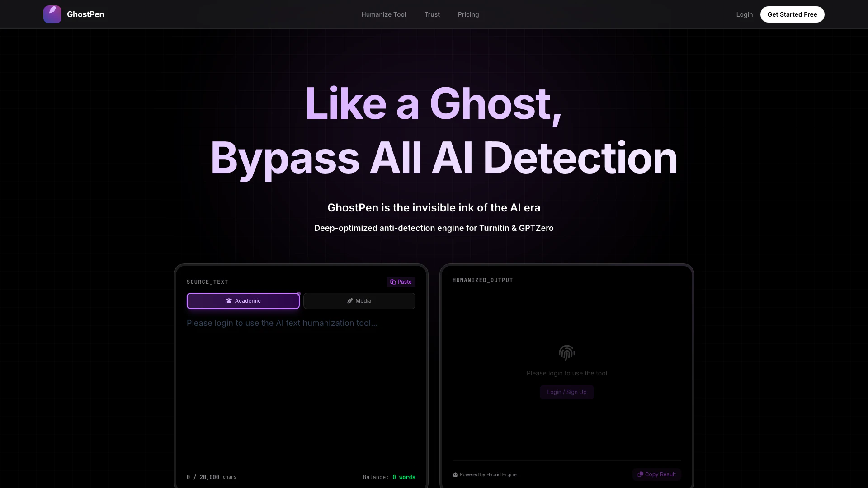Select the Academic mode toggle

[243, 301]
